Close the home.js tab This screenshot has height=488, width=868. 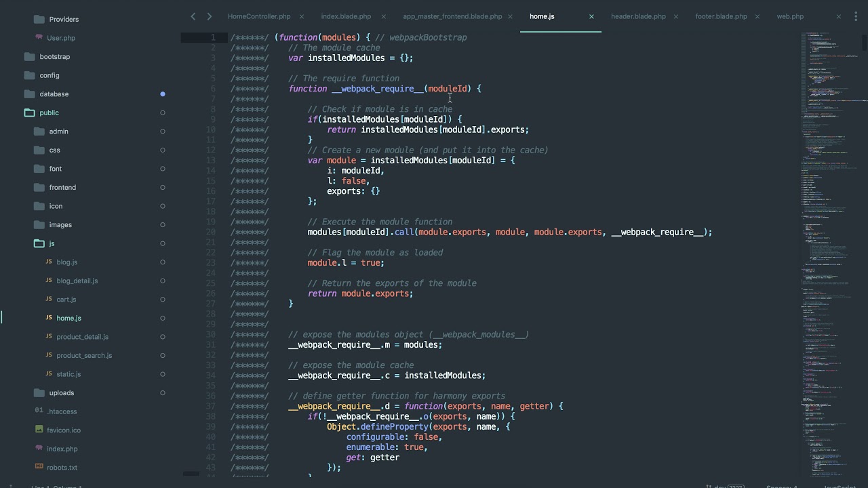591,16
